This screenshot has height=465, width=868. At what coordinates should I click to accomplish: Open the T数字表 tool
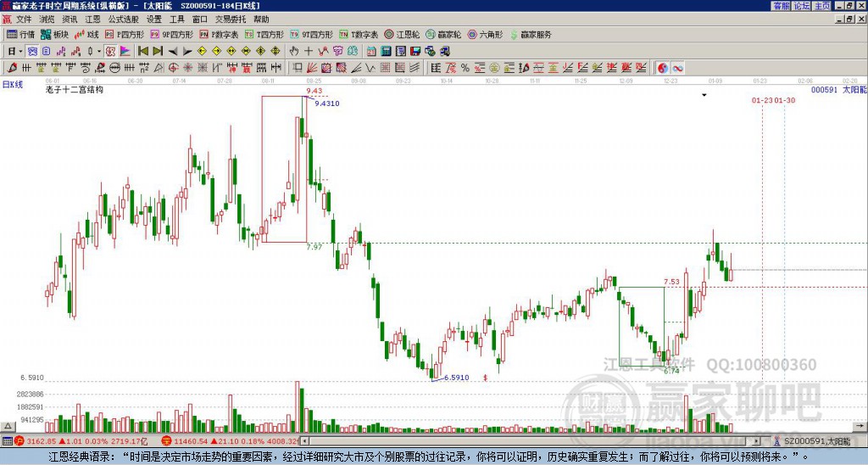click(x=359, y=34)
